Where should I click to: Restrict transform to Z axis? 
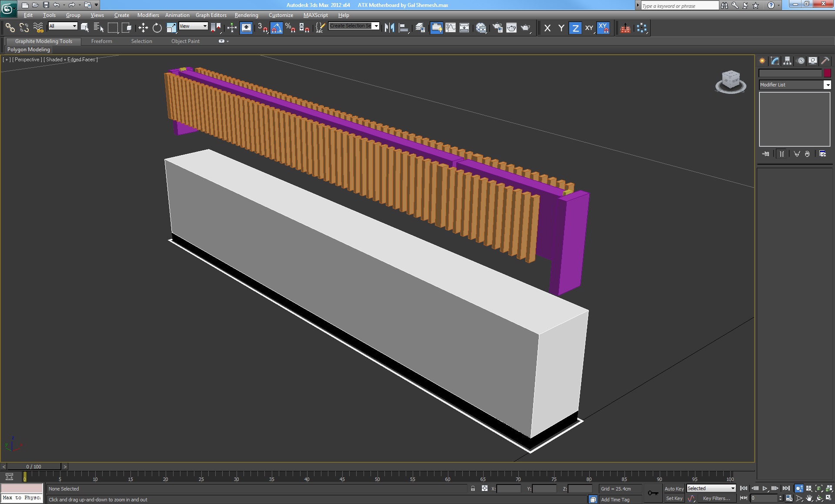click(575, 28)
